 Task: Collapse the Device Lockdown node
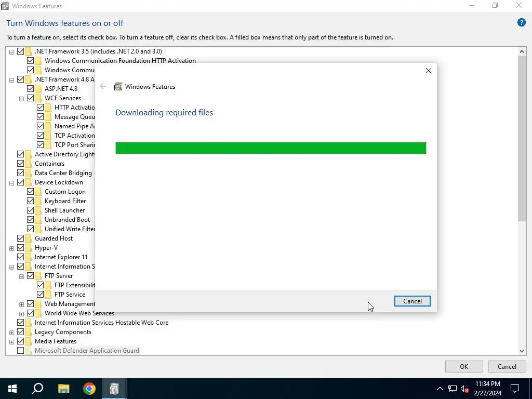[x=11, y=183]
